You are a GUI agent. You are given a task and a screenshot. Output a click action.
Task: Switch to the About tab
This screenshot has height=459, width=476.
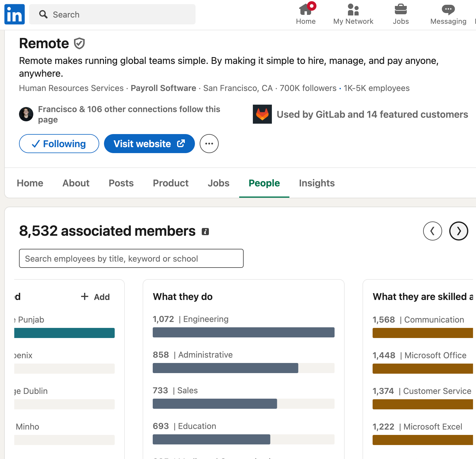[x=76, y=183]
